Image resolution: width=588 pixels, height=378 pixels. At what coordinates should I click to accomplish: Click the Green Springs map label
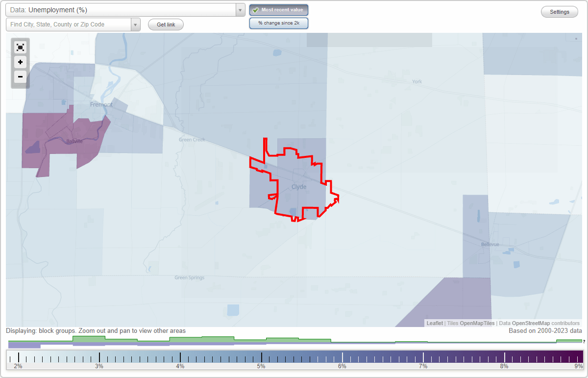190,277
